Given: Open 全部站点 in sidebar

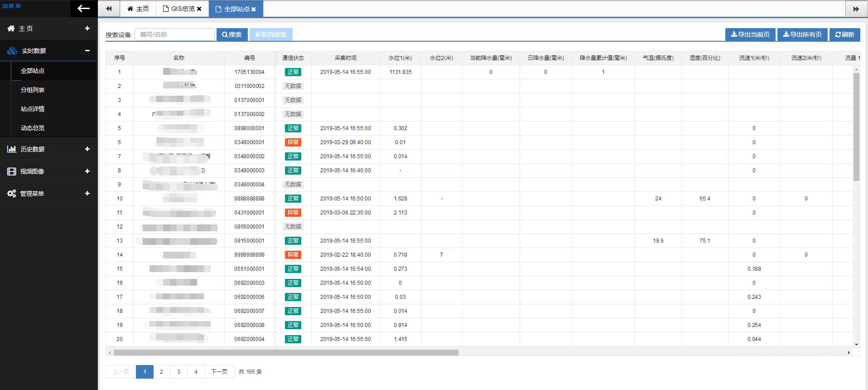Looking at the screenshot, I should [33, 71].
